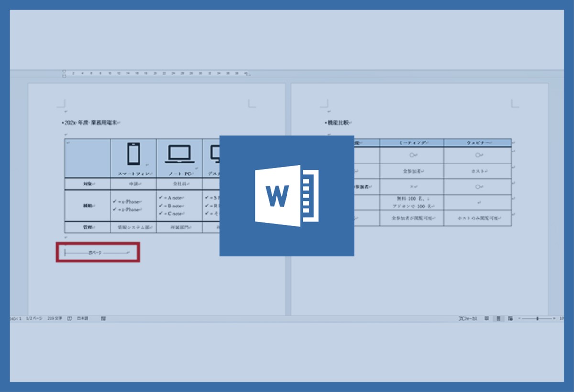The width and height of the screenshot is (574, 392).
Task: Click the laptop icon in table header
Action: (x=179, y=154)
